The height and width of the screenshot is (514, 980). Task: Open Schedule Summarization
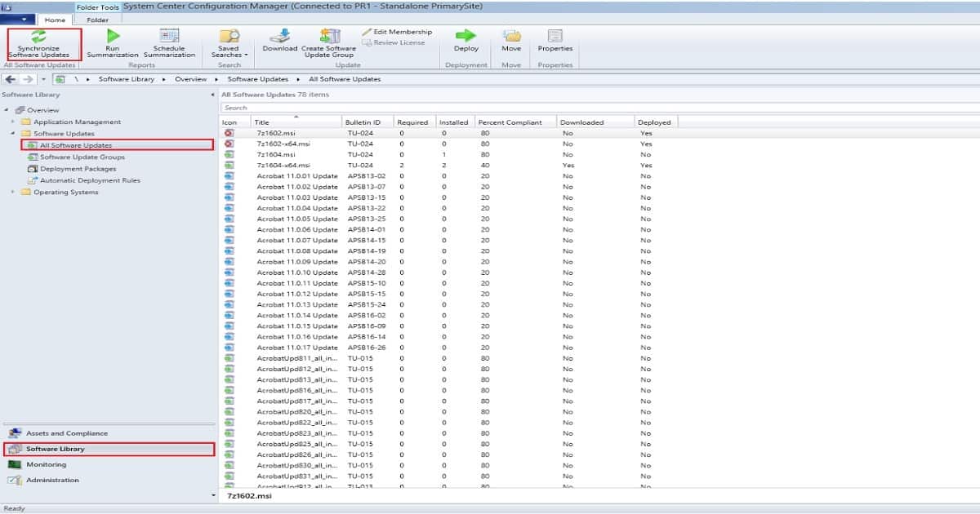(x=169, y=43)
